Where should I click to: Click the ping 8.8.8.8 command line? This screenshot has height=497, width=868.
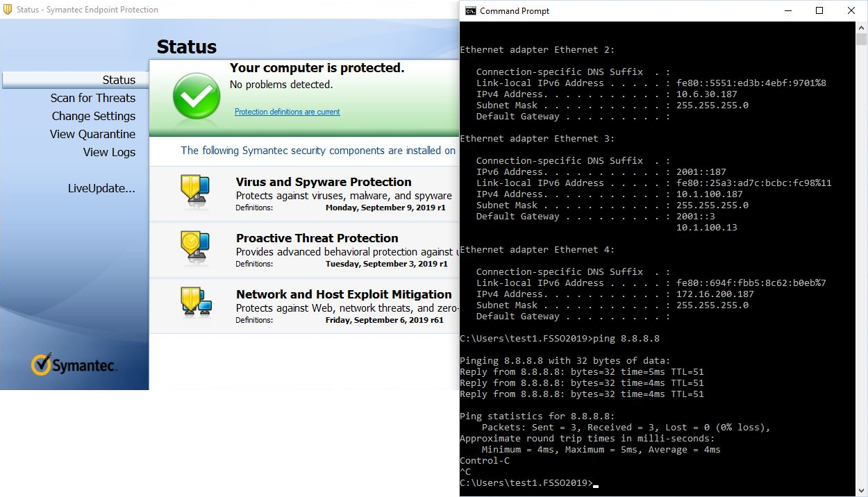pyautogui.click(x=560, y=339)
